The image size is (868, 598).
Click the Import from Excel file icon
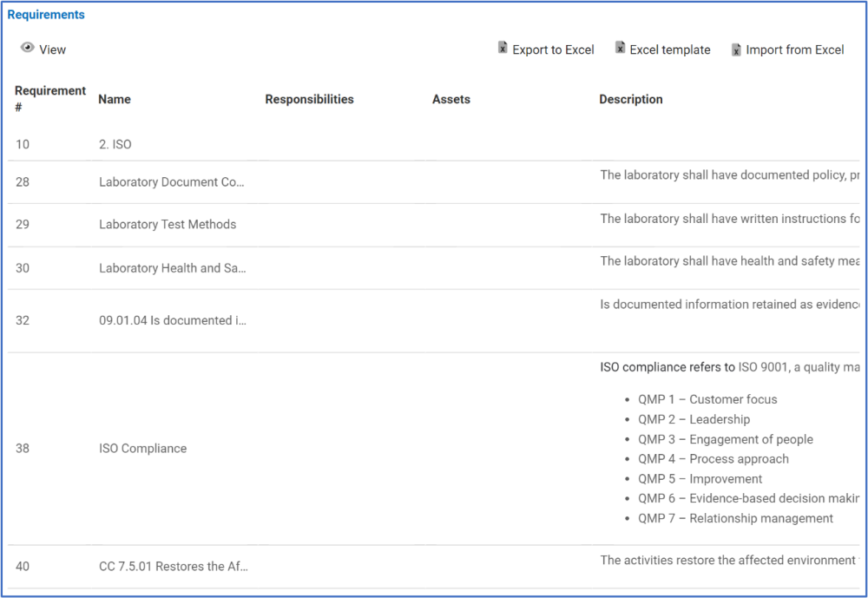point(736,49)
